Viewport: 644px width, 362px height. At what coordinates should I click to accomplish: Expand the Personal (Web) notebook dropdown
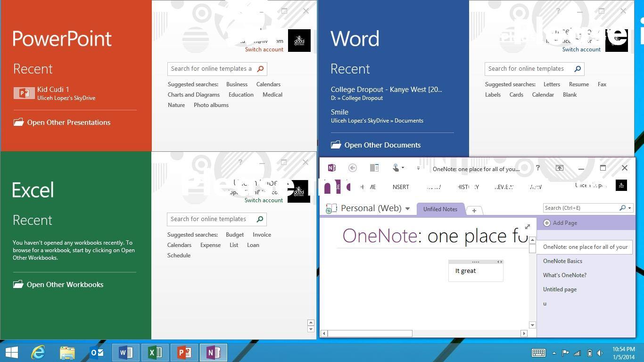407,209
